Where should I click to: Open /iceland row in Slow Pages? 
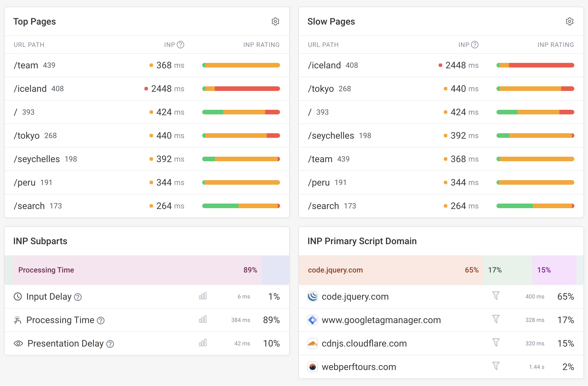coord(324,65)
